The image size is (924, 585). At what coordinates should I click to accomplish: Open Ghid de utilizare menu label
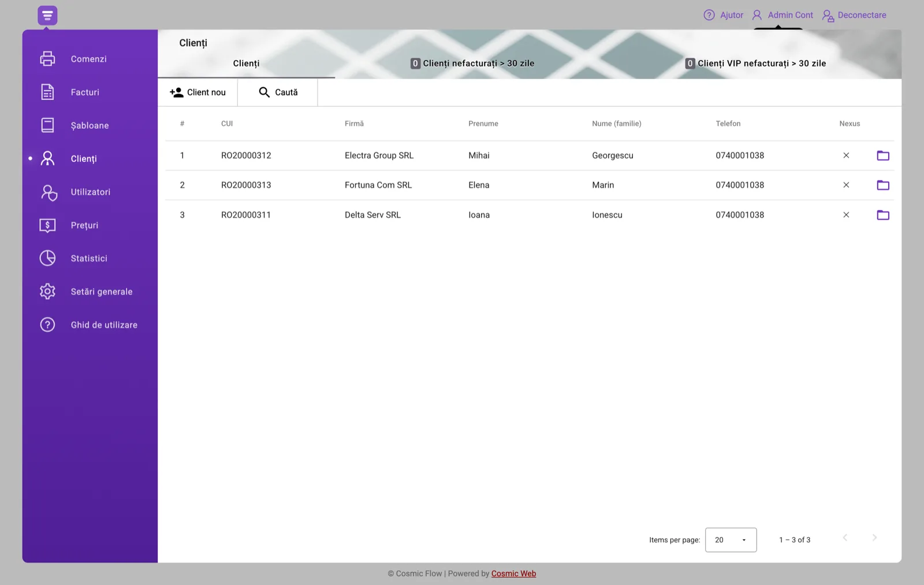coord(104,325)
